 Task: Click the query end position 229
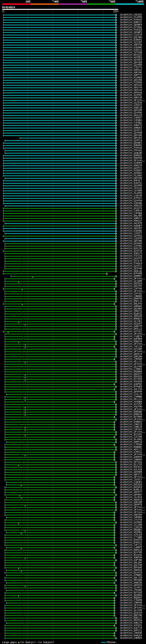[115, 11]
